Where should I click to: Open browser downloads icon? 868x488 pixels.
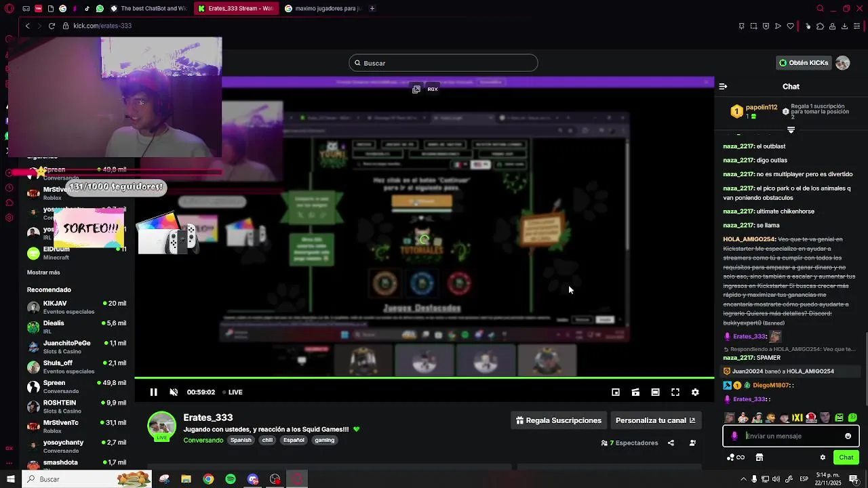(x=844, y=26)
